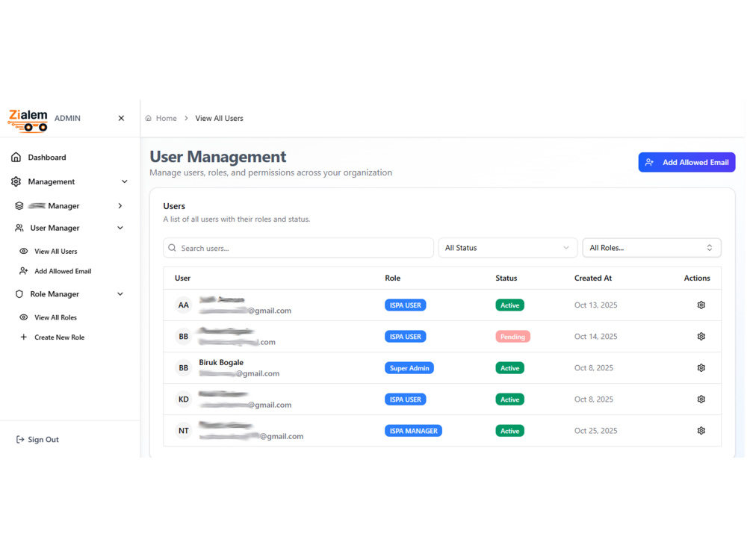
Task: Click the Zialem logo
Action: click(x=28, y=120)
